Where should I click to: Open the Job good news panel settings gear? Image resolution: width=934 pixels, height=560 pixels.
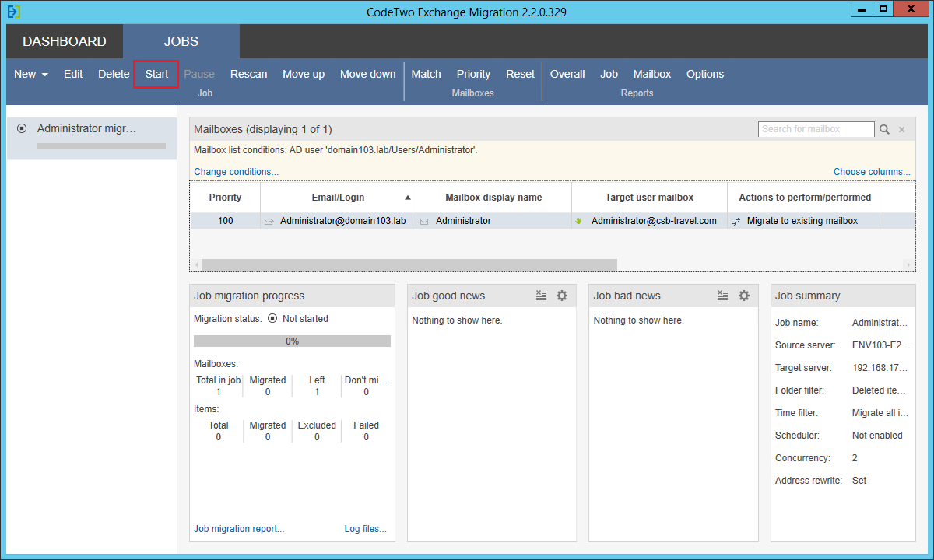(562, 296)
